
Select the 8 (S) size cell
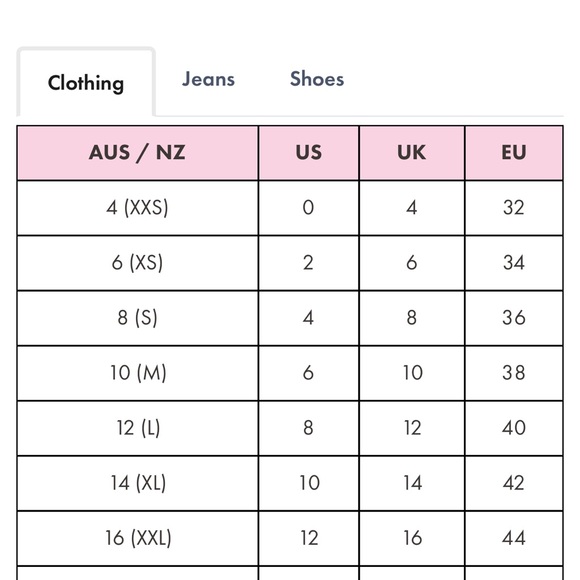[138, 318]
